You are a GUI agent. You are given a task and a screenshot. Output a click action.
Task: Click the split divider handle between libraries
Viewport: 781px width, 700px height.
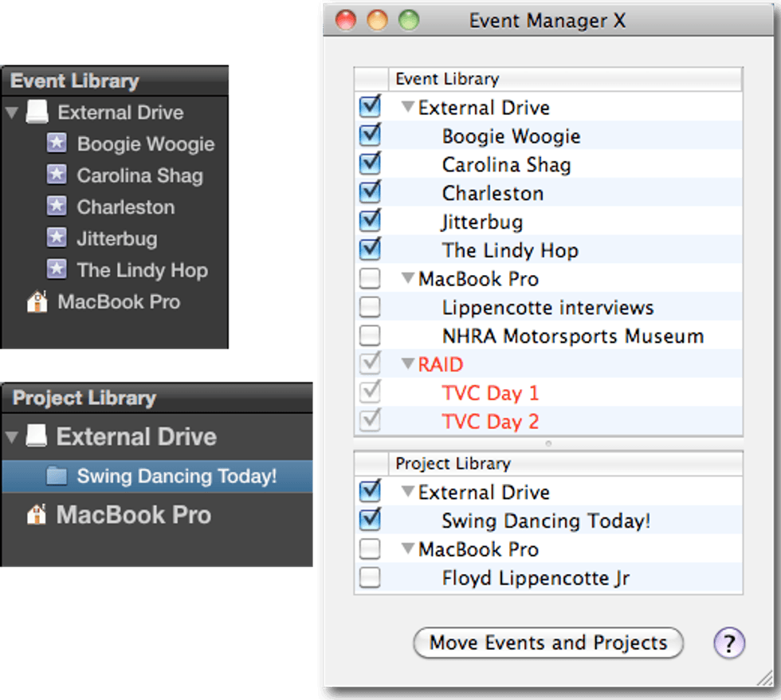click(x=548, y=443)
